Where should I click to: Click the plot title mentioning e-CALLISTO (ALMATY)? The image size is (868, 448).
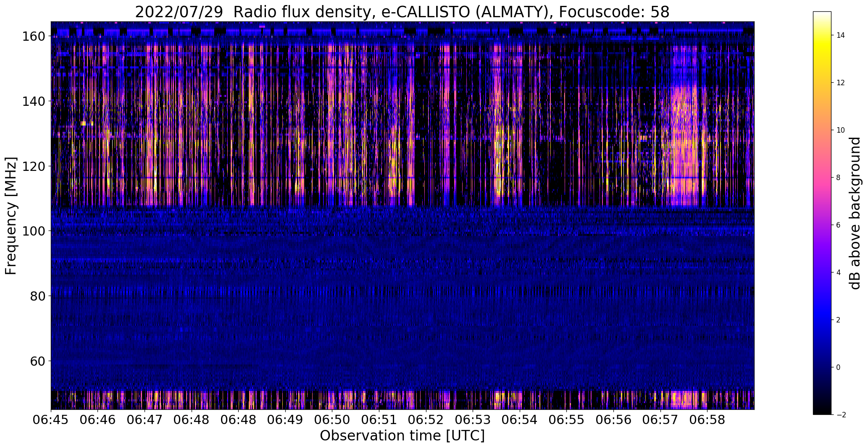click(402, 12)
